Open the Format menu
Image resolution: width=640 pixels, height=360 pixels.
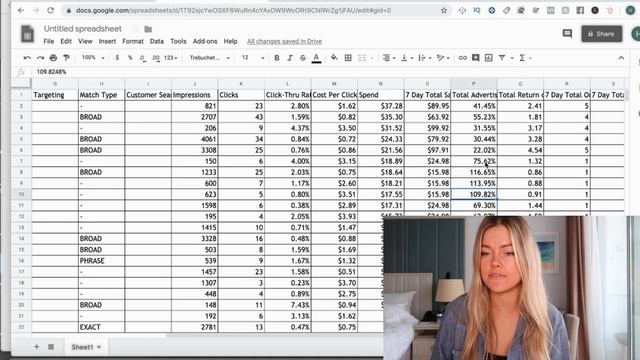133,41
